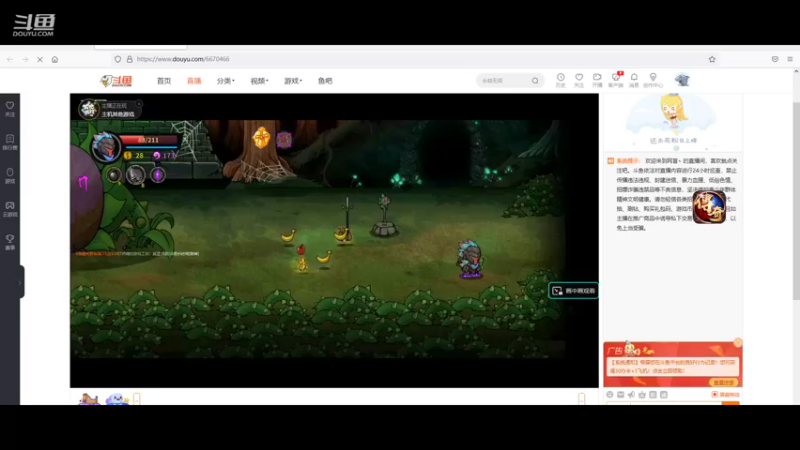Image resolution: width=800 pixels, height=450 pixels.
Task: Click the site search input field
Action: (x=504, y=81)
